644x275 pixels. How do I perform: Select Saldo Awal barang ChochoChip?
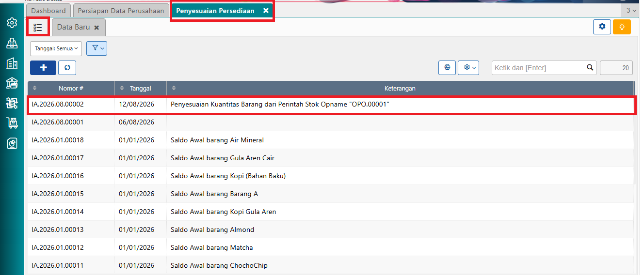219,265
